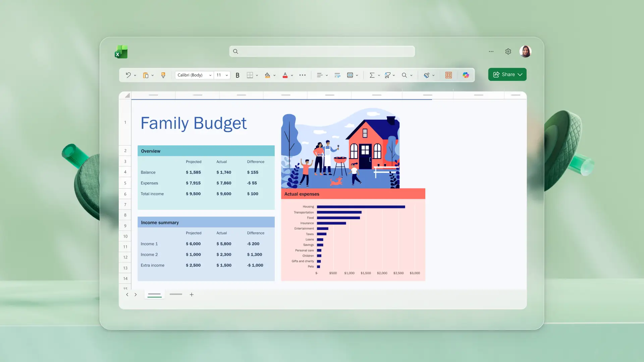
Task: Add a new sheet with the plus button
Action: coord(192,294)
